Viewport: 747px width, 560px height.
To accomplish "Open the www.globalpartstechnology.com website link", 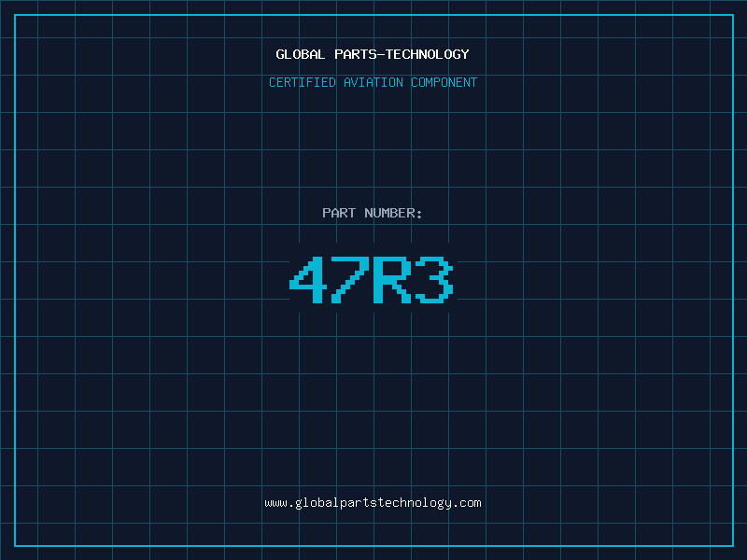I will tap(373, 503).
